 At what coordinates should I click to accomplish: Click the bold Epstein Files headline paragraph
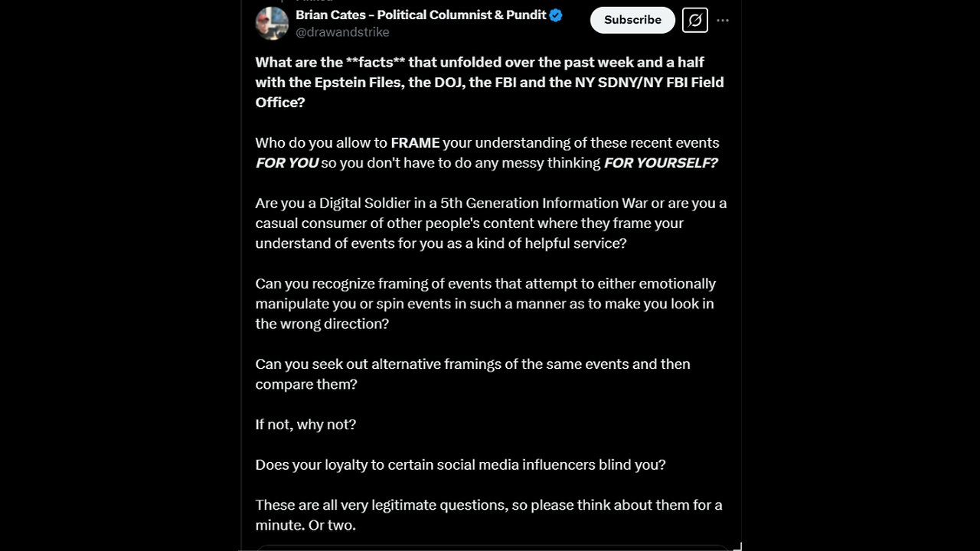[489, 82]
